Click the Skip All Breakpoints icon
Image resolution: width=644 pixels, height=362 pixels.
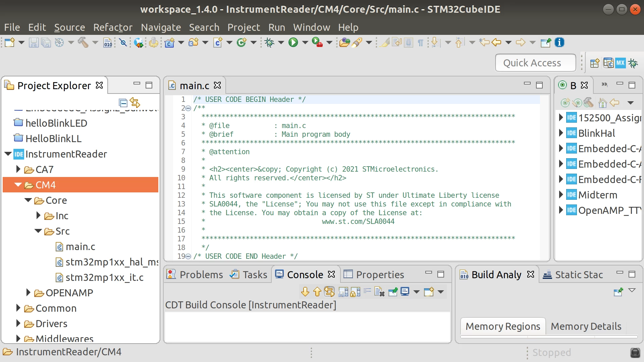(123, 43)
